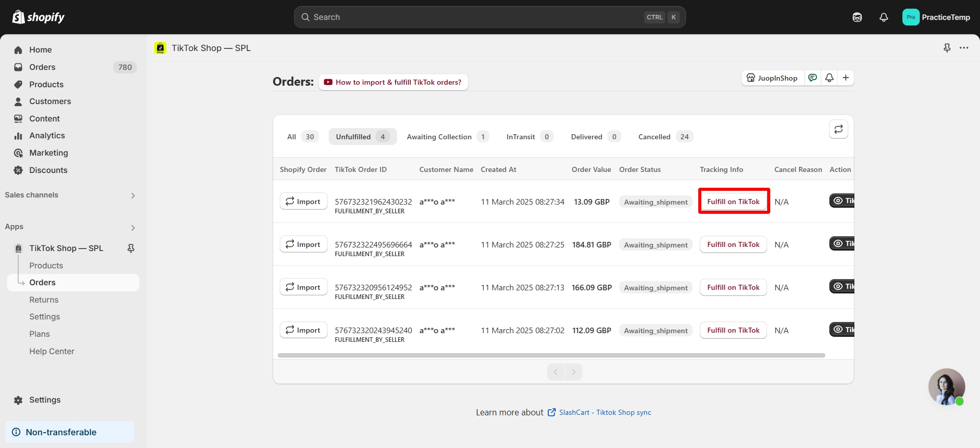Click the plus icon next to JuopInShop

pyautogui.click(x=846, y=78)
